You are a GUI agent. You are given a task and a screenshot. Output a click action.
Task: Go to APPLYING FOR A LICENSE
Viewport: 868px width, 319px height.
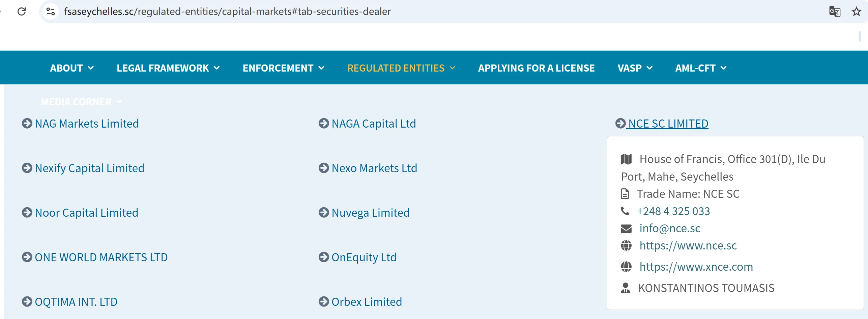tap(536, 68)
